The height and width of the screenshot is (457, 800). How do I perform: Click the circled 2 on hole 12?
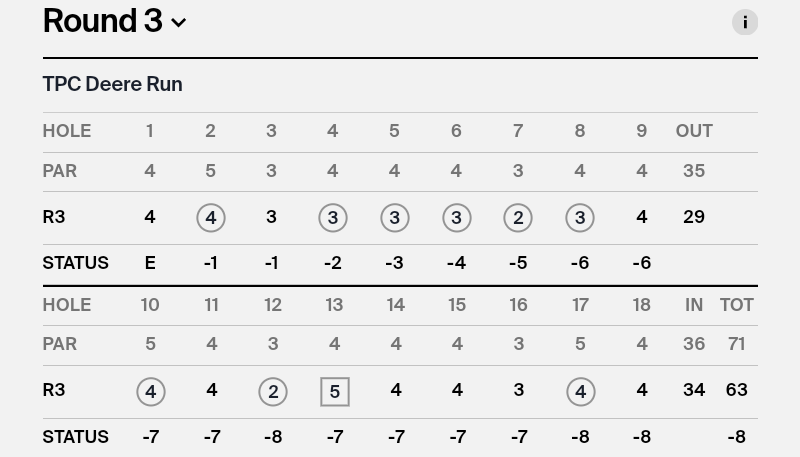(x=273, y=392)
